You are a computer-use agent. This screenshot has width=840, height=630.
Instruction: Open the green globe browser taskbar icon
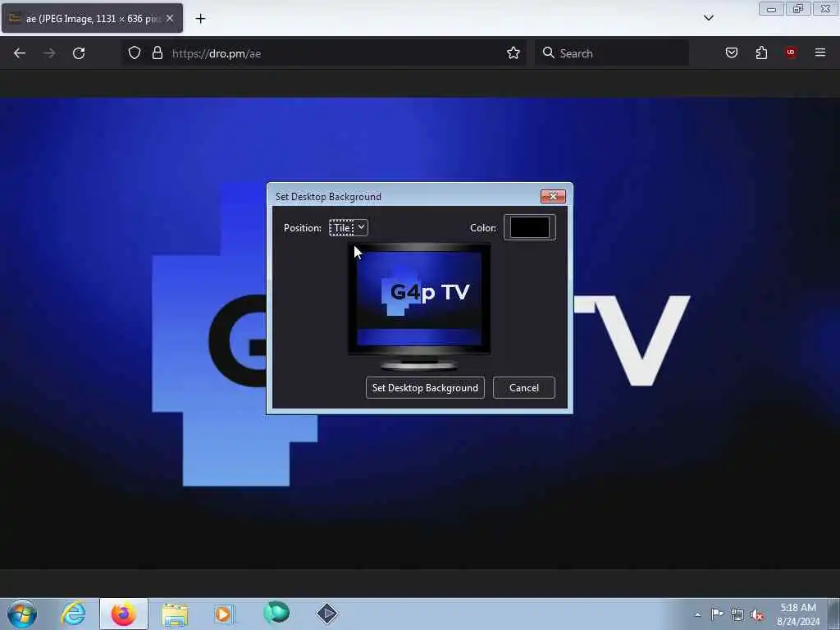[x=276, y=613]
